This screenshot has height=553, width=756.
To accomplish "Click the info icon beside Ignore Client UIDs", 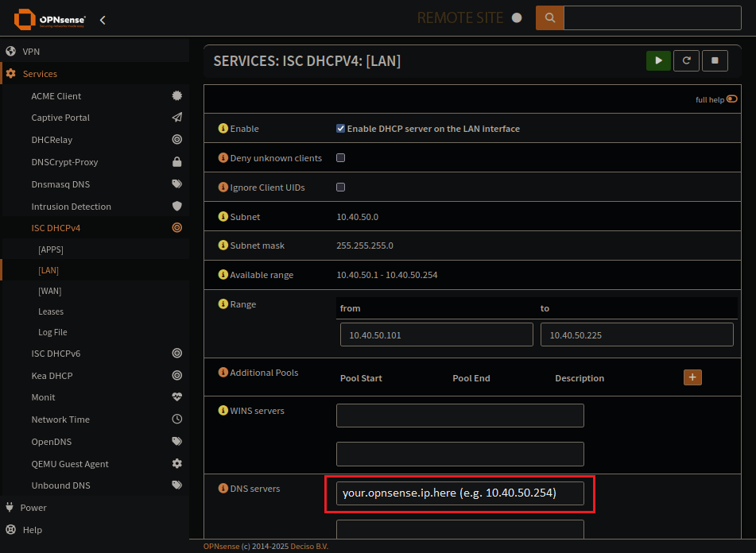I will click(223, 187).
